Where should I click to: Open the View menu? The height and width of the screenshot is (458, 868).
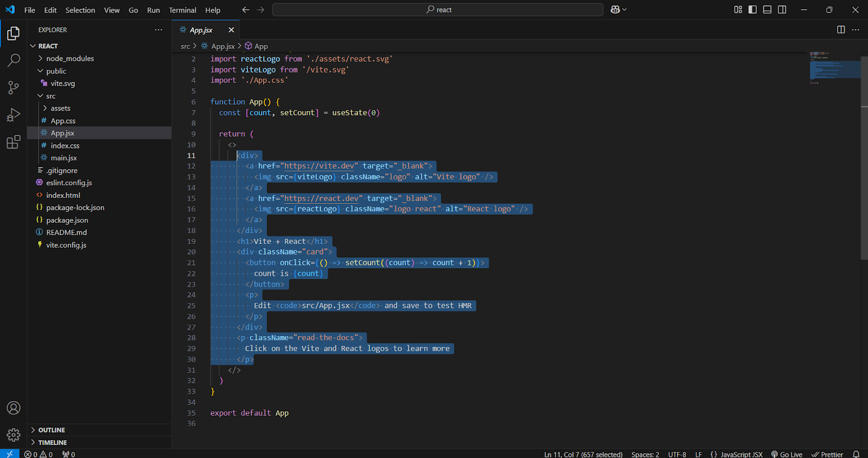[x=112, y=10]
